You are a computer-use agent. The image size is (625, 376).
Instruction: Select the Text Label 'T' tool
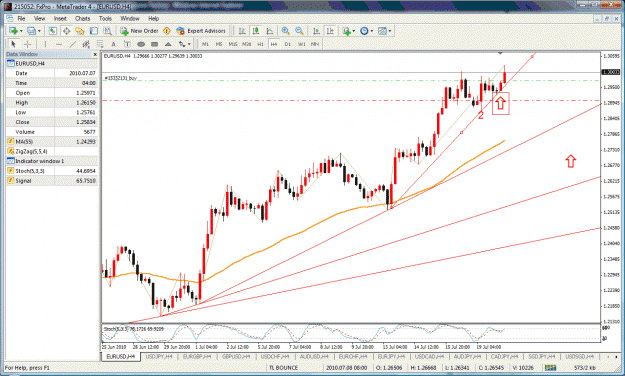pyautogui.click(x=127, y=44)
